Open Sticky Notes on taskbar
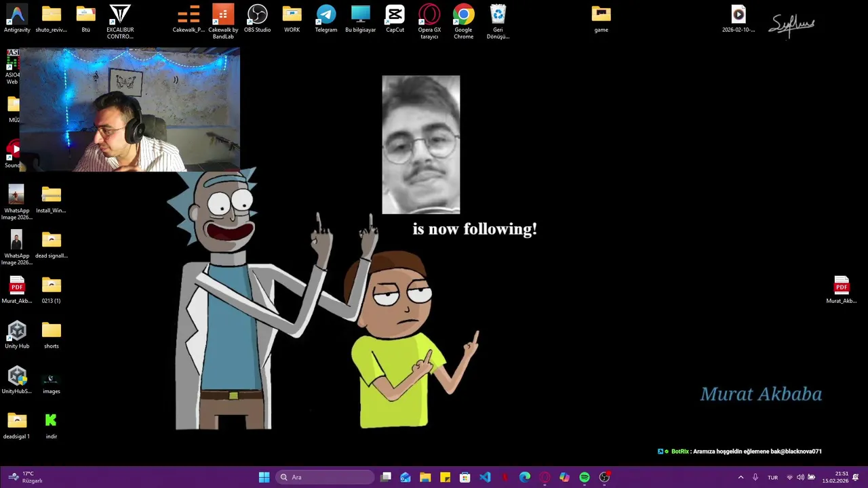The image size is (868, 488). (x=445, y=477)
